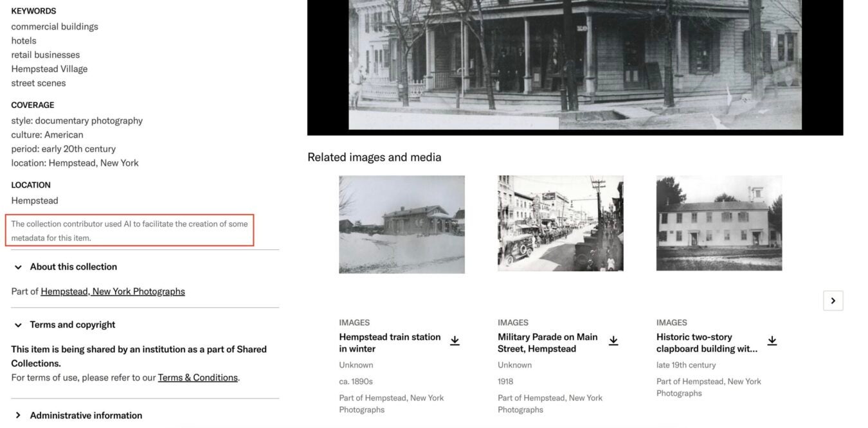Select the retail businesses keyword
Screen dimensions: 868x428
[x=45, y=55]
